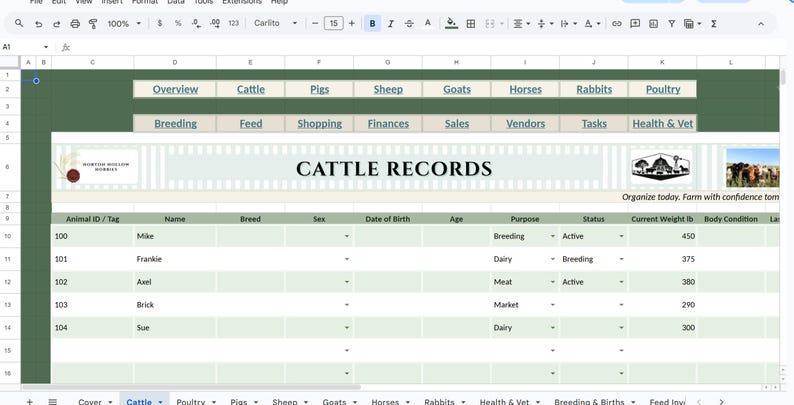This screenshot has width=794, height=405.
Task: Format as percent
Action: (x=178, y=23)
